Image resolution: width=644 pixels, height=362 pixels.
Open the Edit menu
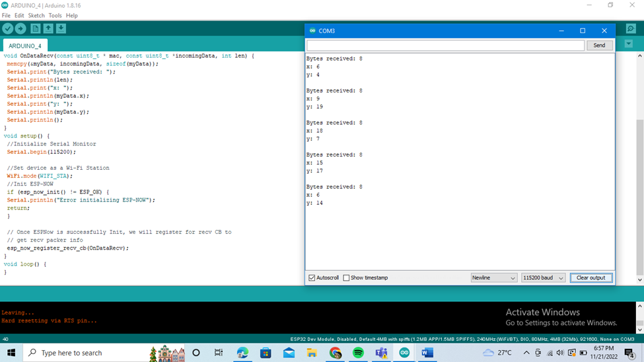click(x=19, y=15)
